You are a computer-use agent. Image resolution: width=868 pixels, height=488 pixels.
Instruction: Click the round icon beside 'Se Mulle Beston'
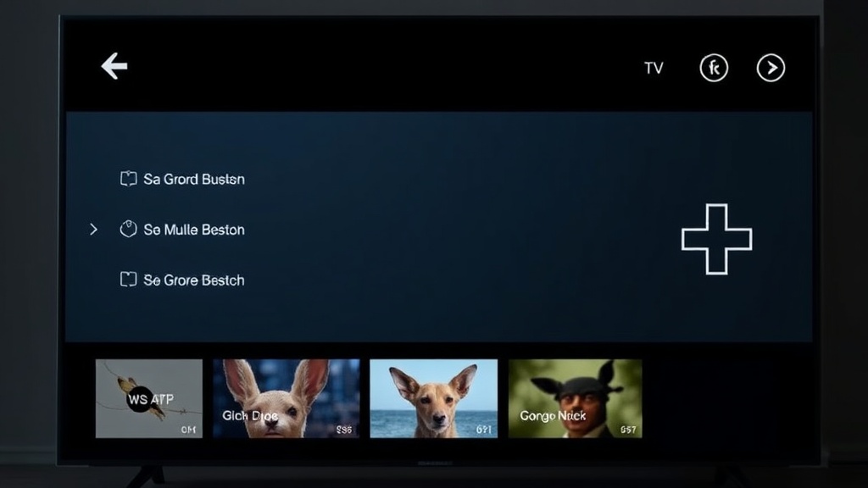coord(128,230)
